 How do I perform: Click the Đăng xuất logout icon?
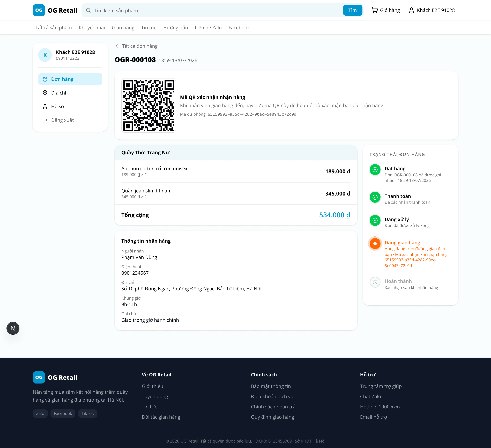pyautogui.click(x=45, y=120)
